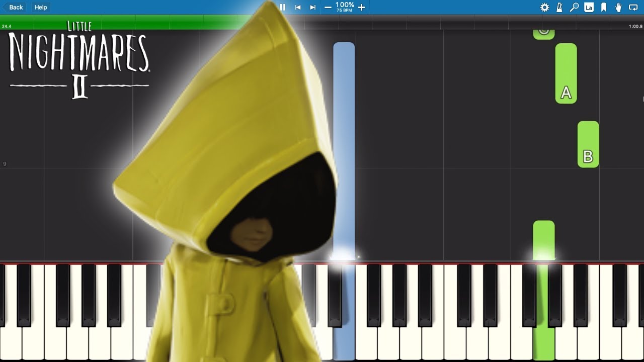Screen dimensions: 644x362
Task: Open the bookmarks icon
Action: click(x=604, y=7)
